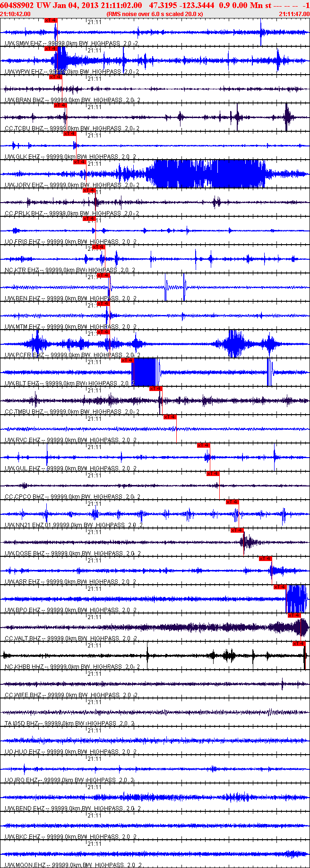The image size is (310, 868).
Task: Select red pick marker on UW.BPO trace
Action: [280, 587]
